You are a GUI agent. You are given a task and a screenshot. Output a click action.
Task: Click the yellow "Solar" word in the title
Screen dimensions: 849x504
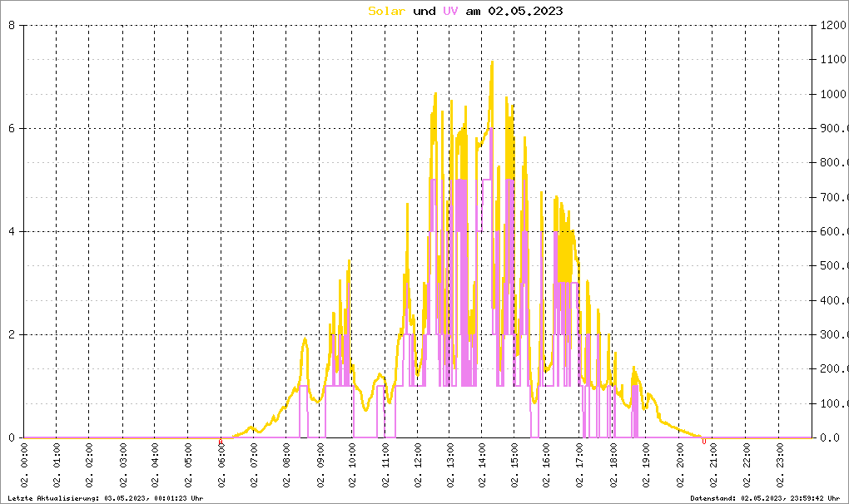(388, 11)
